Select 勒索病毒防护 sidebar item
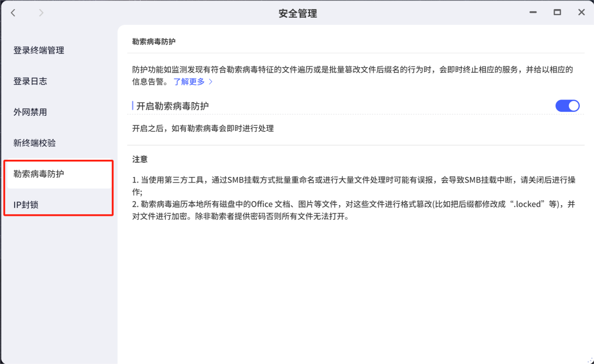Screen dimensions: 594x364 pyautogui.click(x=59, y=174)
